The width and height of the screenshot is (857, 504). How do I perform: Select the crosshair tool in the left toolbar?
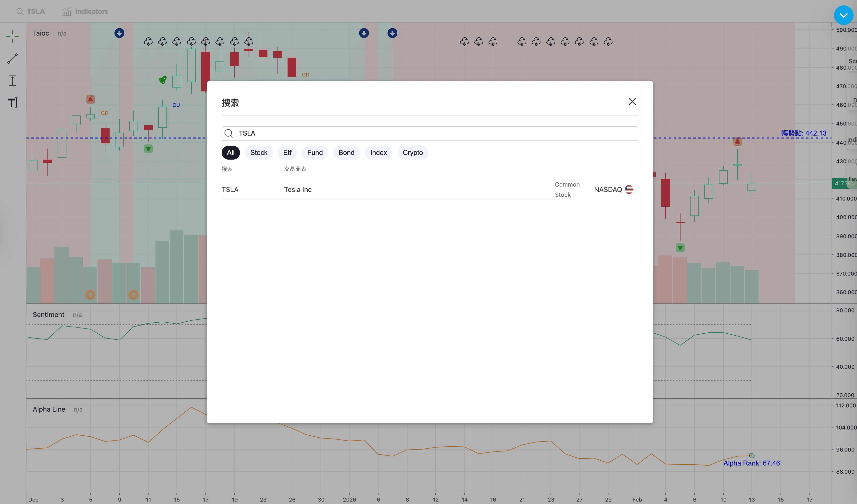[x=13, y=36]
